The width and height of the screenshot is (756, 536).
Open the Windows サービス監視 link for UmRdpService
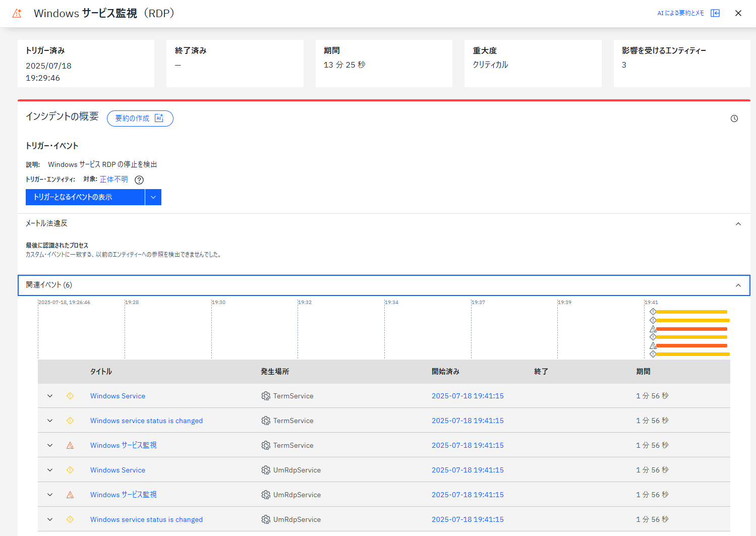124,495
